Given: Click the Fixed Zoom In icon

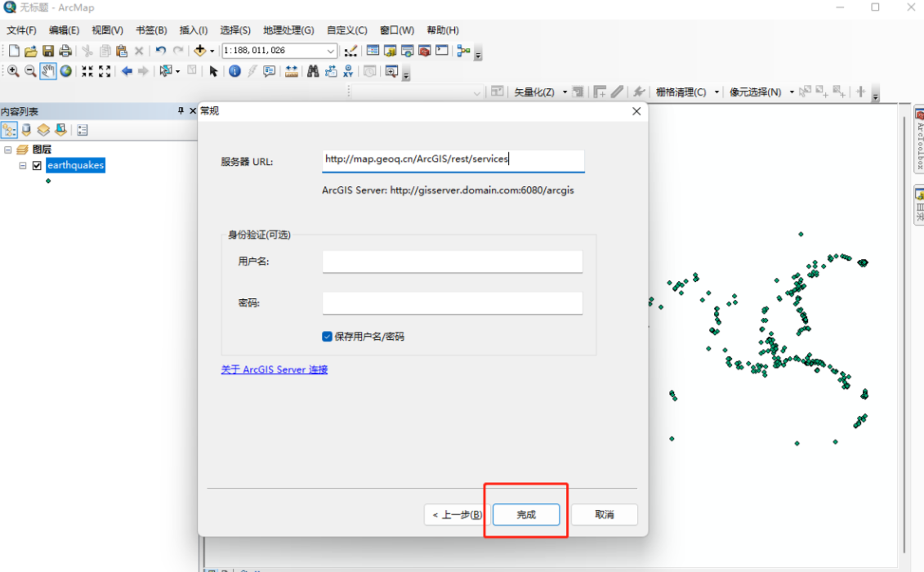Looking at the screenshot, I should point(87,71).
